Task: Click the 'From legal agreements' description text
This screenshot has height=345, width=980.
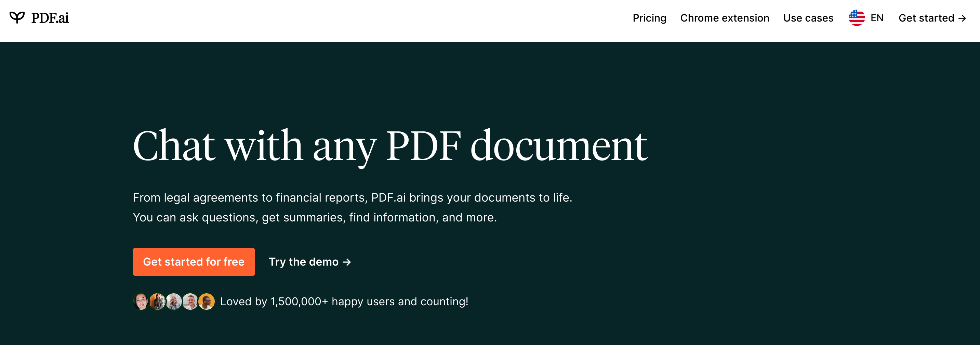Action: point(352,197)
